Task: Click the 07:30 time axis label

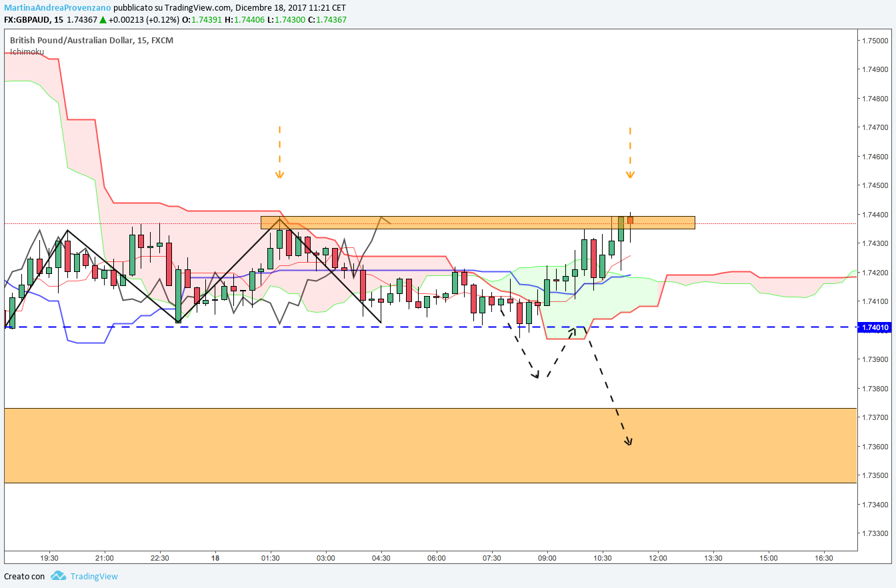Action: pyautogui.click(x=491, y=558)
